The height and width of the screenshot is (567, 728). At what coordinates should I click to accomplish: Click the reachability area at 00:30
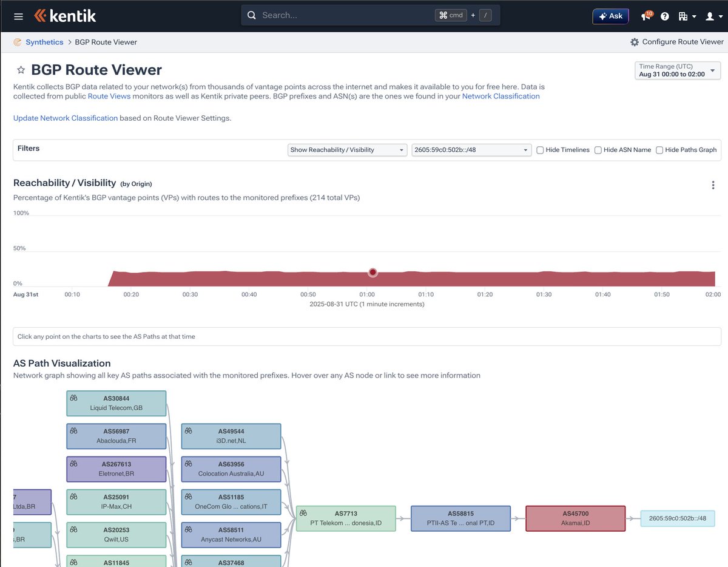[190, 279]
